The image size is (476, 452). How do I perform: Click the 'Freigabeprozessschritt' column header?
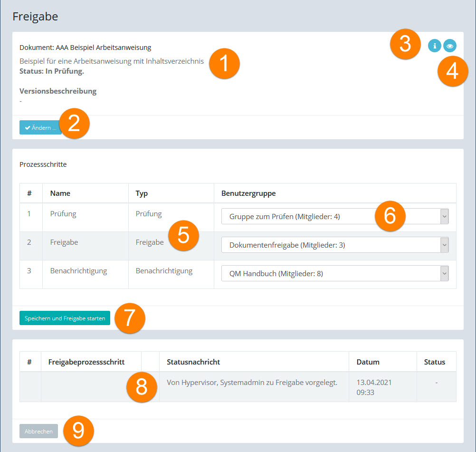point(86,362)
